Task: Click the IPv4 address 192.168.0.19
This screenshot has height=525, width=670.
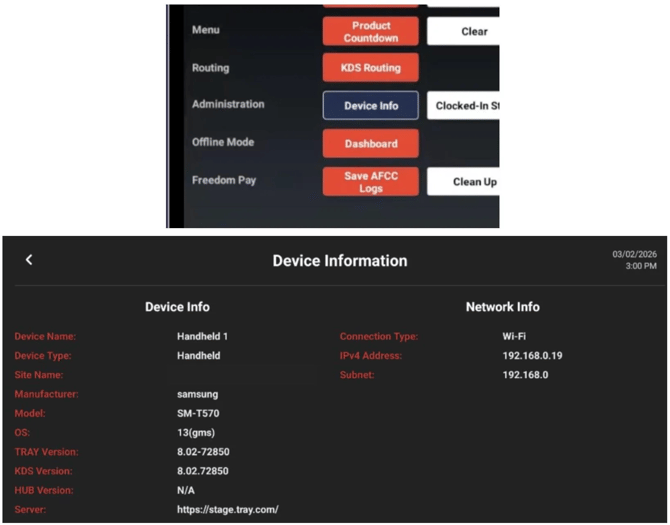Action: coord(534,356)
